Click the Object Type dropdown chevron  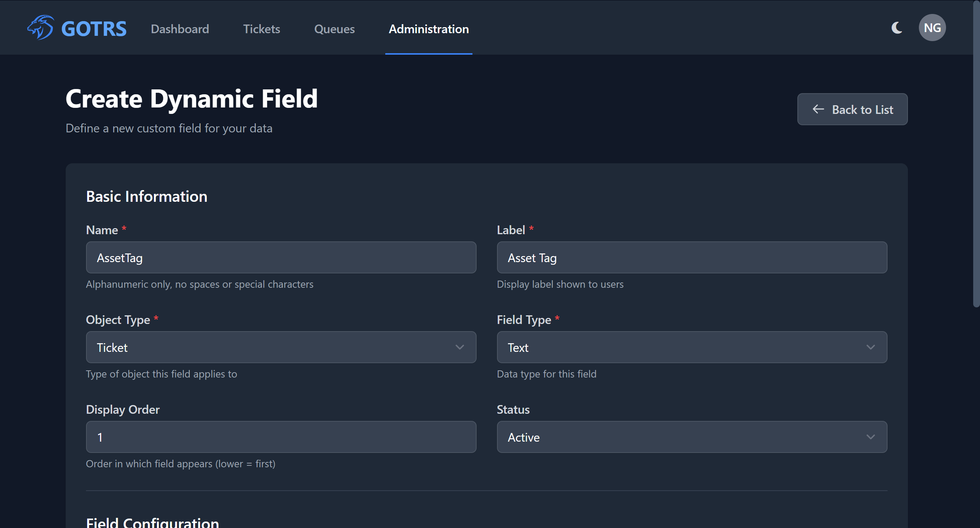click(460, 347)
